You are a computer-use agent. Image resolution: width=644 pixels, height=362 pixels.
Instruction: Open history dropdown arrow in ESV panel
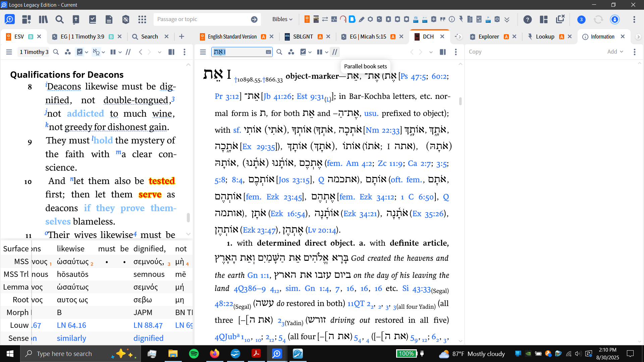[160, 52]
